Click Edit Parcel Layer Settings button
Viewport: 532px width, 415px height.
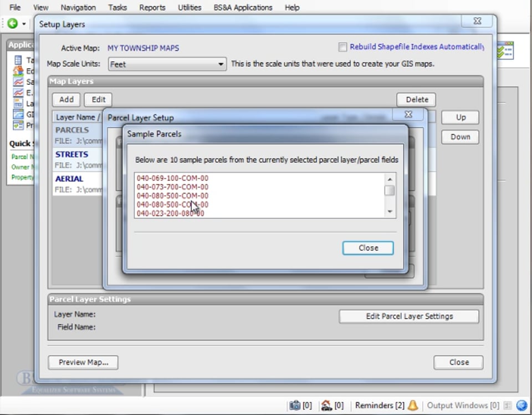click(409, 316)
